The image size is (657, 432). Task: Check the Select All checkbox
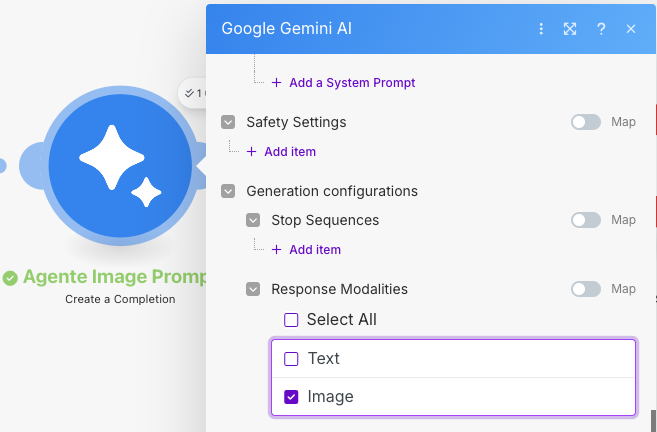pos(292,320)
